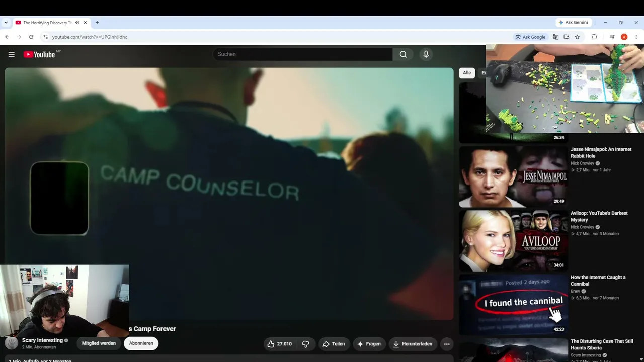Image resolution: width=644 pixels, height=362 pixels.
Task: Select the Horrifying Discovery browser tab
Action: 51,23
